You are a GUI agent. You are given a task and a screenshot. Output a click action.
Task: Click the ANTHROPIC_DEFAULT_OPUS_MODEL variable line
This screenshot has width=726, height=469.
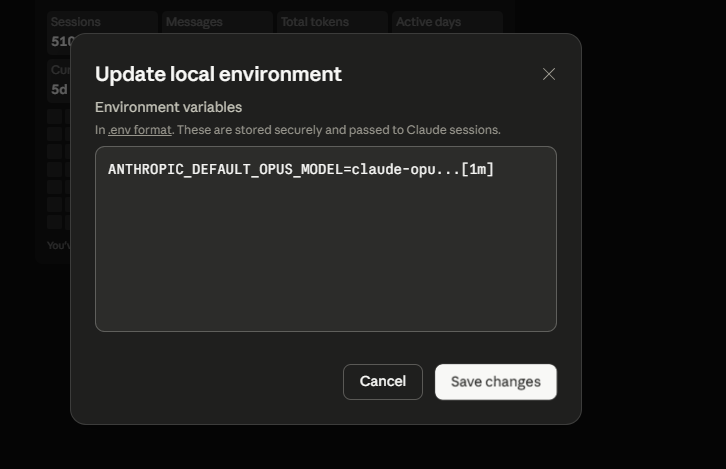click(301, 169)
